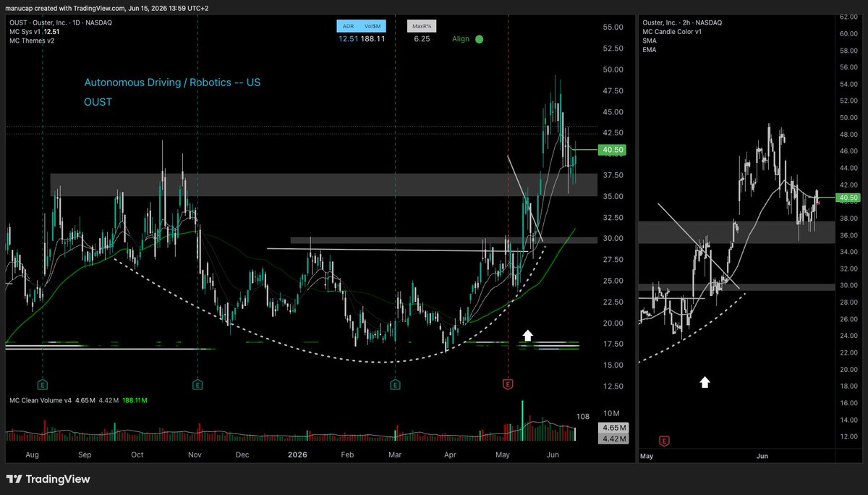Click Sep on the daily time axis
This screenshot has width=868, height=495.
coord(85,455)
